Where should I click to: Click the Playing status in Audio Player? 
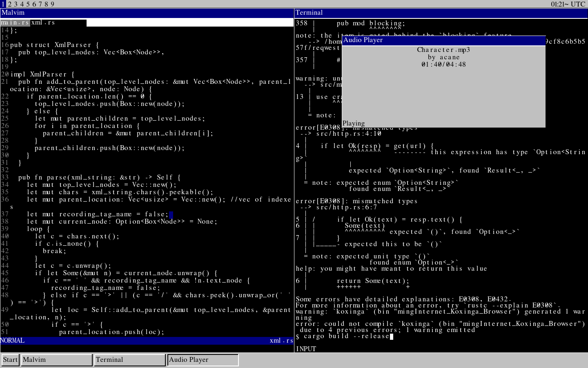tap(354, 123)
